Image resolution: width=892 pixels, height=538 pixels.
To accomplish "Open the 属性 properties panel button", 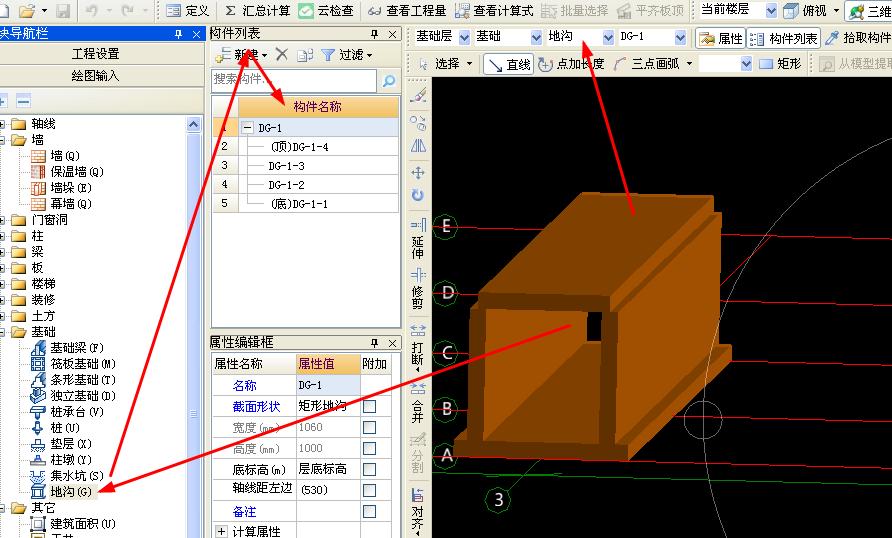I will [x=721, y=38].
